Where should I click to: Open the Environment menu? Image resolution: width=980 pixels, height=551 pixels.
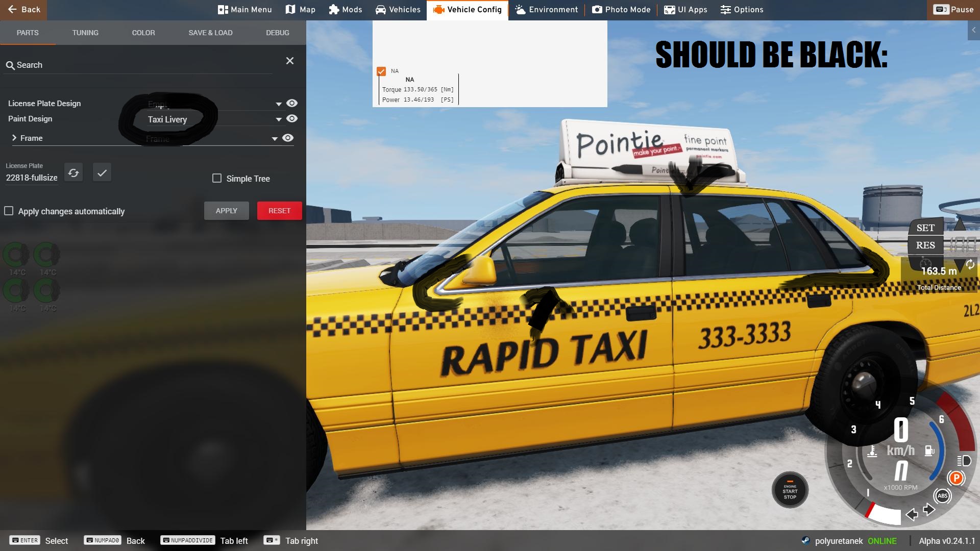(546, 10)
